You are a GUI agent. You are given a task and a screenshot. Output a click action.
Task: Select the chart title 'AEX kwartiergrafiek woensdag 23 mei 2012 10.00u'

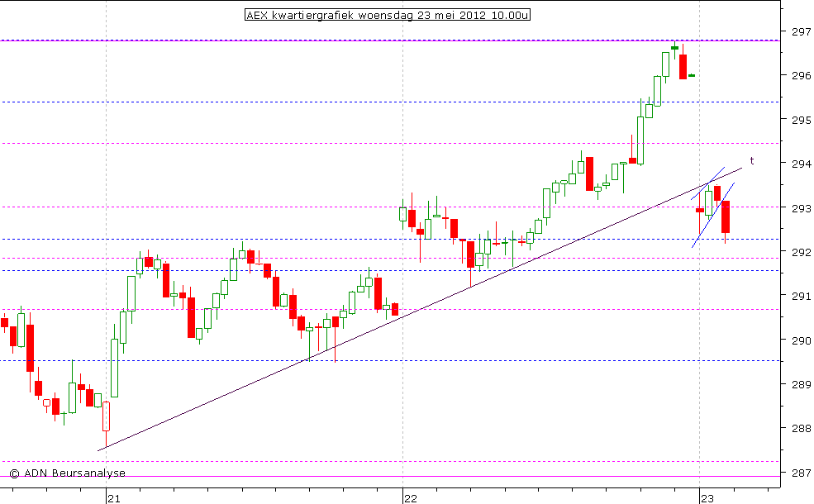tap(388, 15)
